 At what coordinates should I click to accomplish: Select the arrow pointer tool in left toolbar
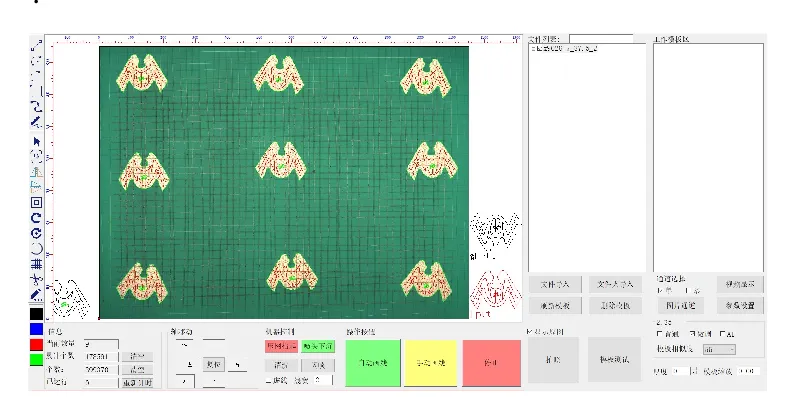pos(37,141)
